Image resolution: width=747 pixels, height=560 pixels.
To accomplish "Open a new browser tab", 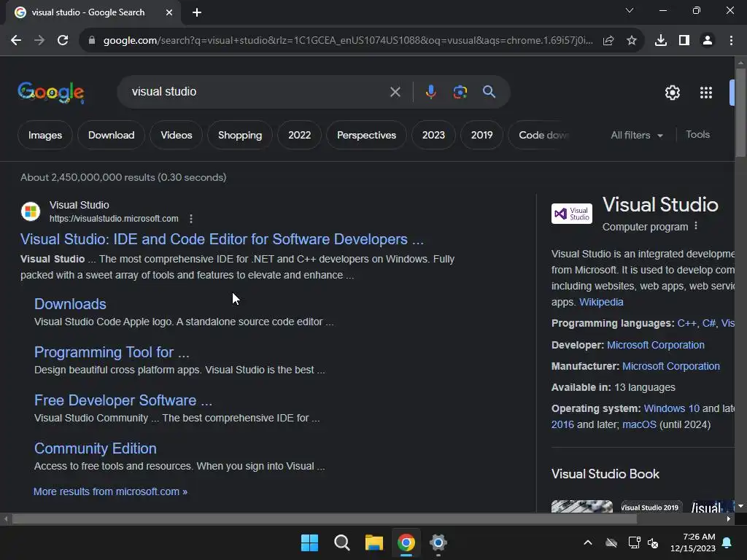I will pos(197,12).
